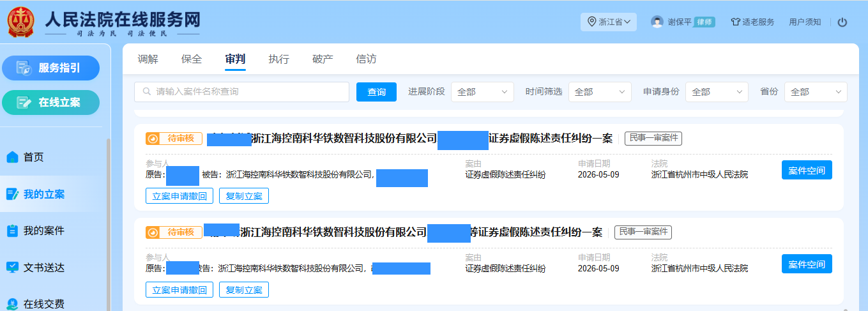This screenshot has height=311, width=868.
Task: Click the 首页 home icon in sidebar
Action: 12,157
